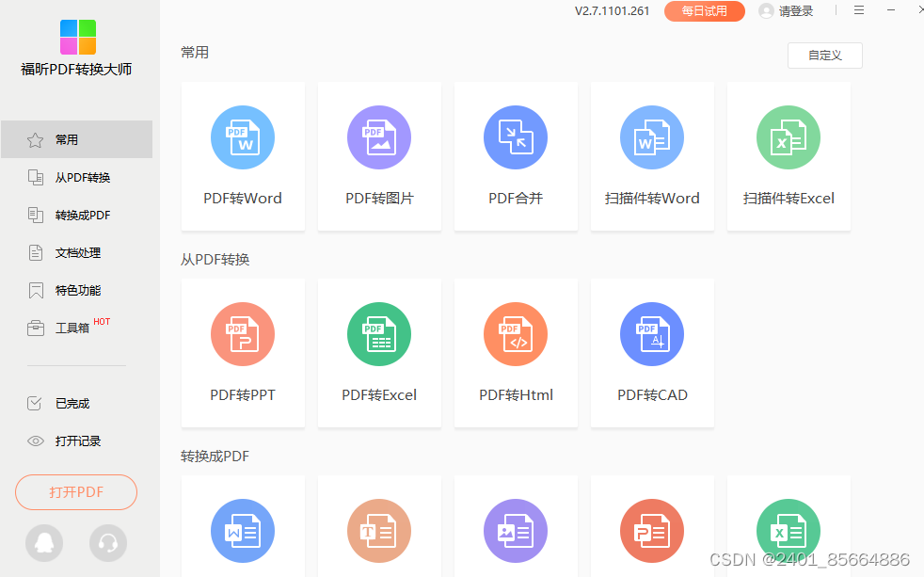This screenshot has height=577, width=924.
Task: Click the 请登录 login link
Action: (795, 11)
